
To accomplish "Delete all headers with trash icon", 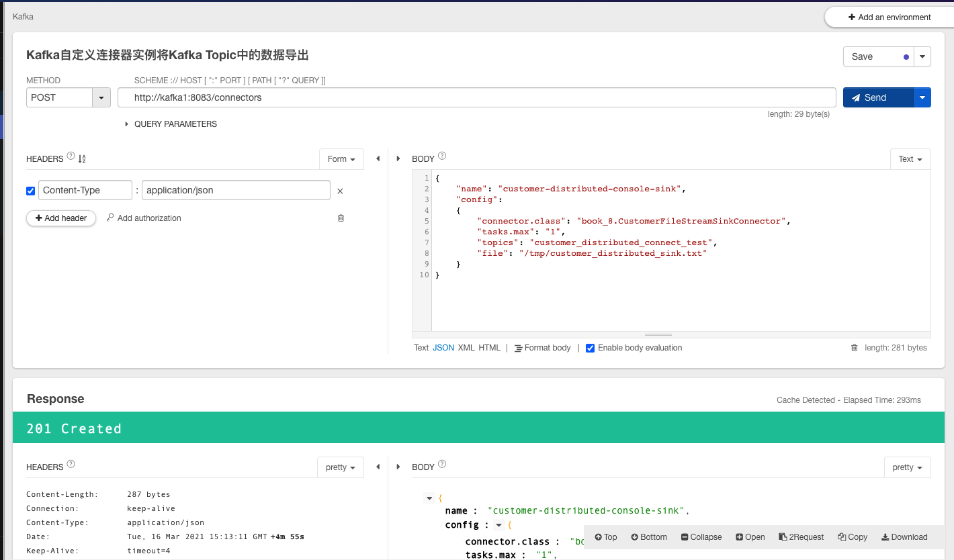I will point(341,218).
